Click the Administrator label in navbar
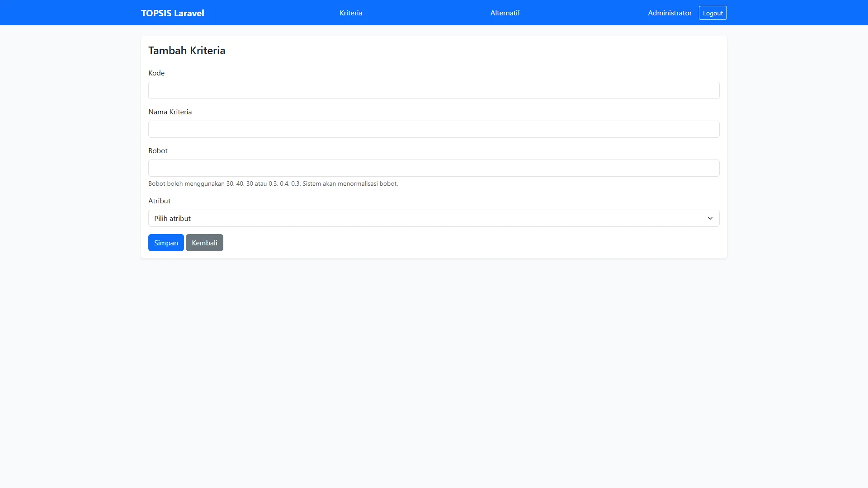Screen dimensions: 868x488 [670, 13]
